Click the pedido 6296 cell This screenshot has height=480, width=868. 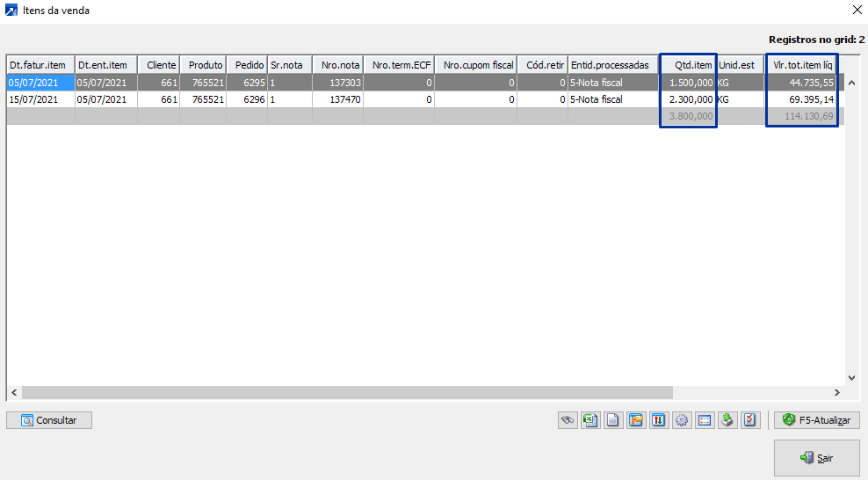tap(246, 99)
